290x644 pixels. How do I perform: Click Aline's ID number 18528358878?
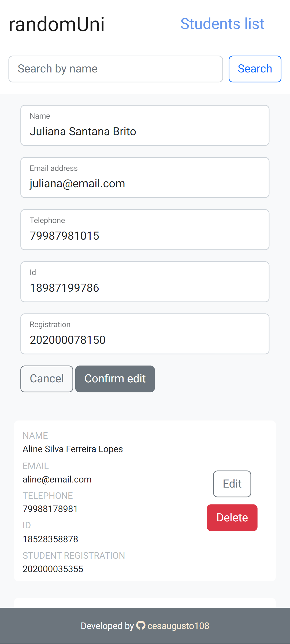(50, 539)
